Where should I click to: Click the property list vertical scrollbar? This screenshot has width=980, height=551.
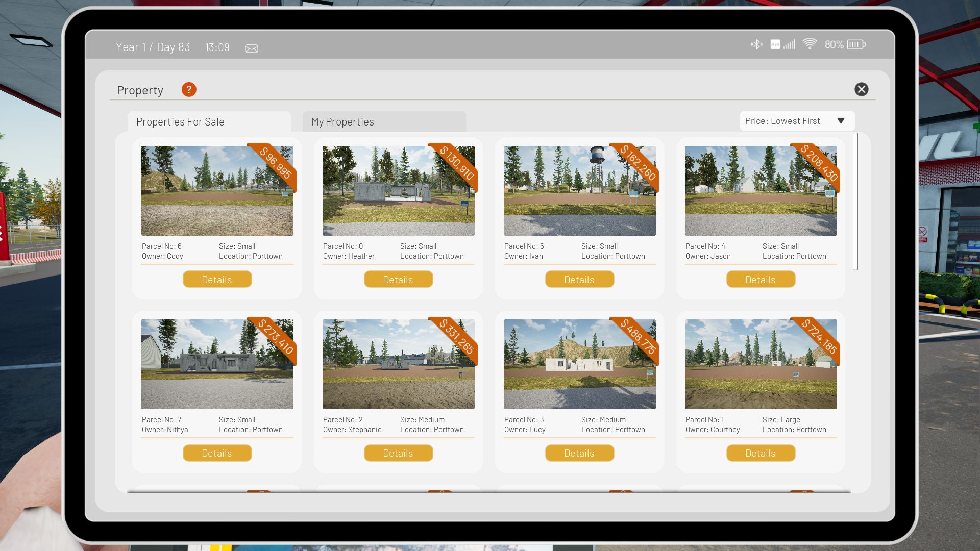point(855,202)
